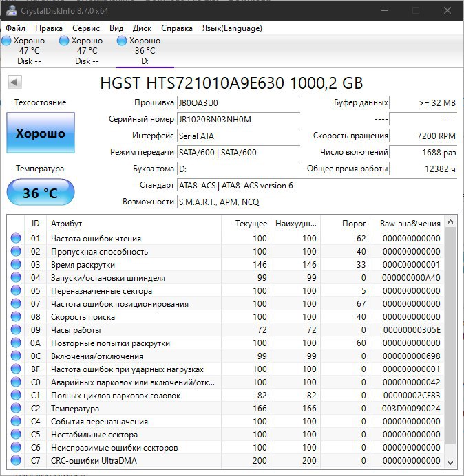Viewport: 464px width, 476px height.
Task: Click status icon for Время раскрутки
Action: [x=16, y=264]
